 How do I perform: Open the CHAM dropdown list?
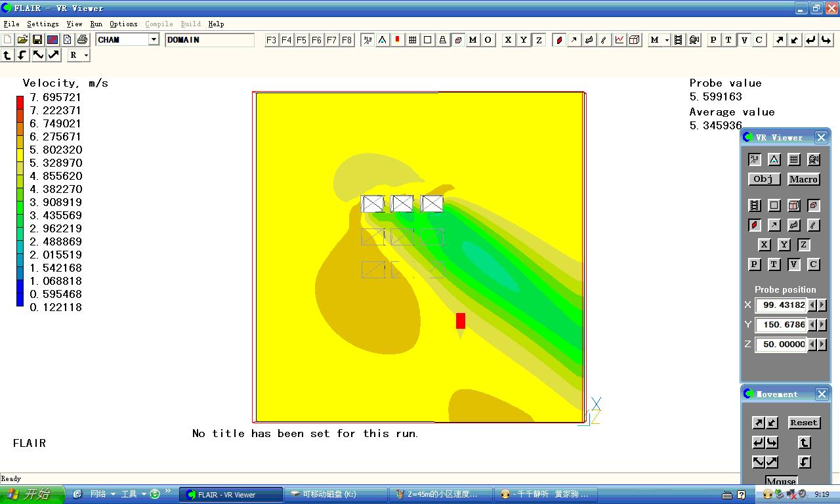[154, 40]
